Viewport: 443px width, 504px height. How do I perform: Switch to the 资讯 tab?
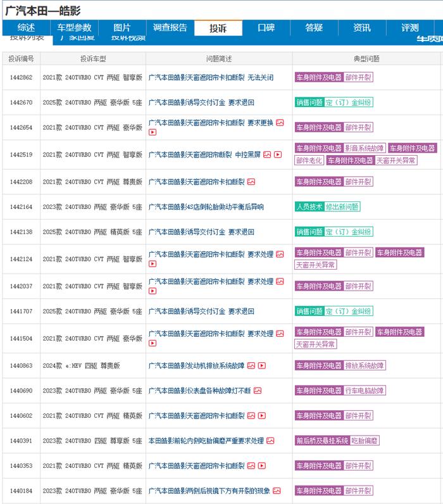click(x=362, y=28)
